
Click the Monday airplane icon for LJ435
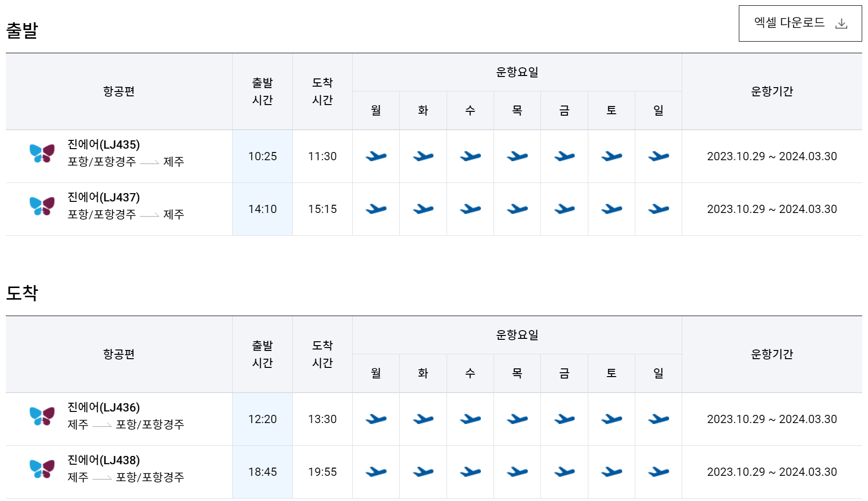(x=376, y=156)
